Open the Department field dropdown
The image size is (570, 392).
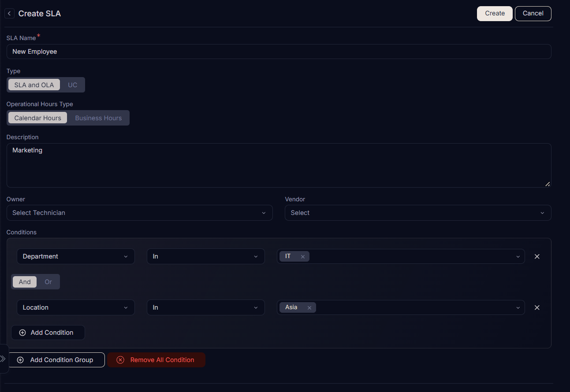pyautogui.click(x=76, y=256)
